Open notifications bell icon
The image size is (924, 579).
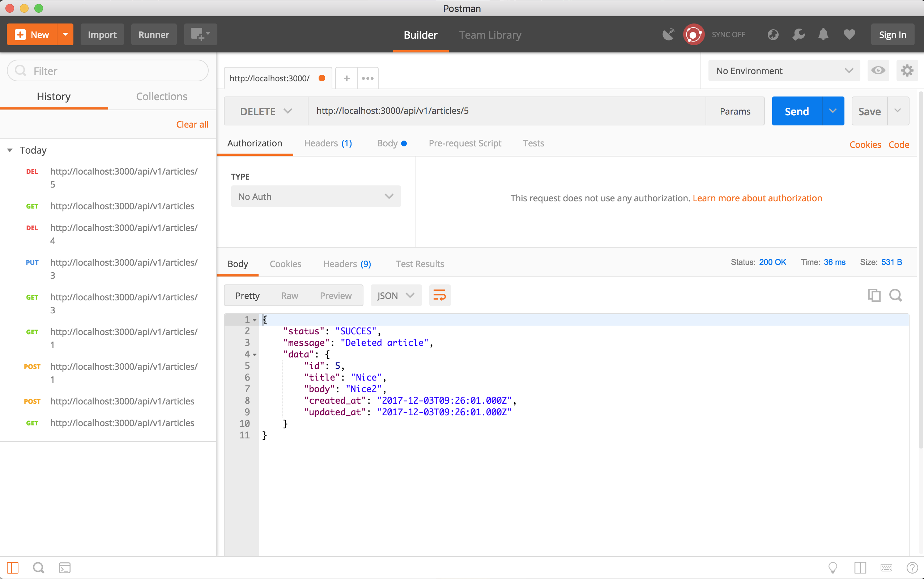point(823,34)
